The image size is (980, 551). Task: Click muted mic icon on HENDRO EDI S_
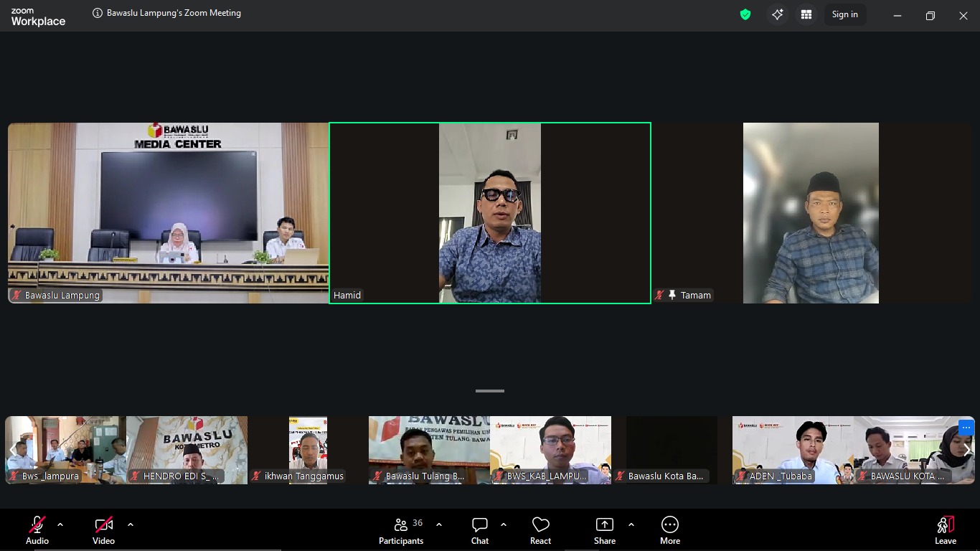135,476
